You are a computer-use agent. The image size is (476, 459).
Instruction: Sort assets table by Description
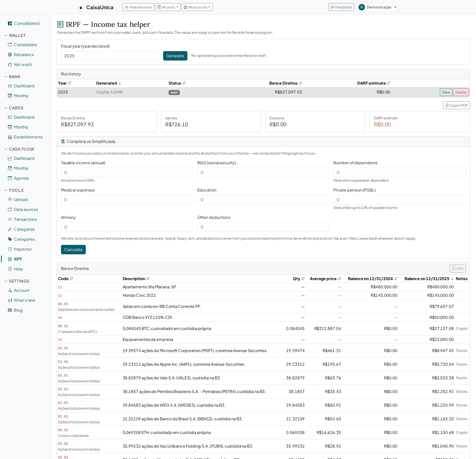point(136,279)
